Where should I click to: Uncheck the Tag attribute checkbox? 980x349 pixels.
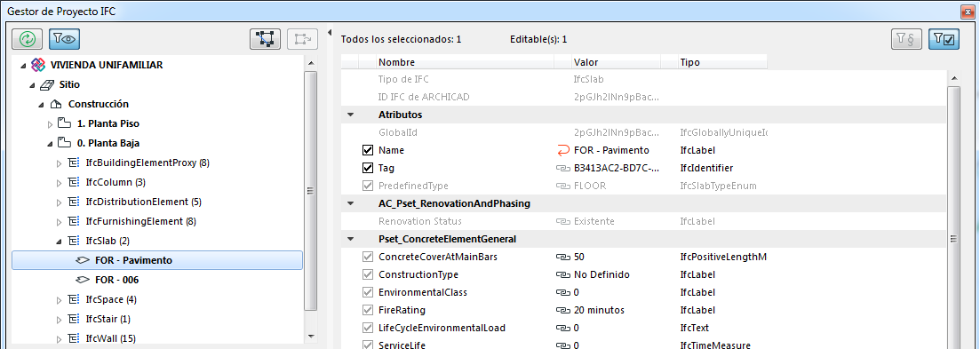(368, 168)
